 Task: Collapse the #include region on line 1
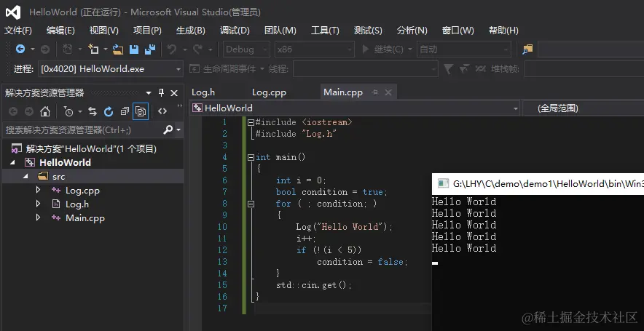coord(251,122)
